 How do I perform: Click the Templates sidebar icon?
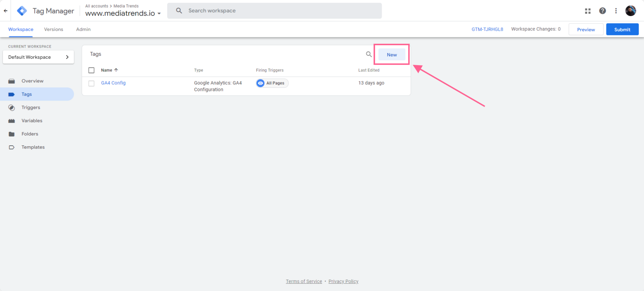tap(12, 147)
